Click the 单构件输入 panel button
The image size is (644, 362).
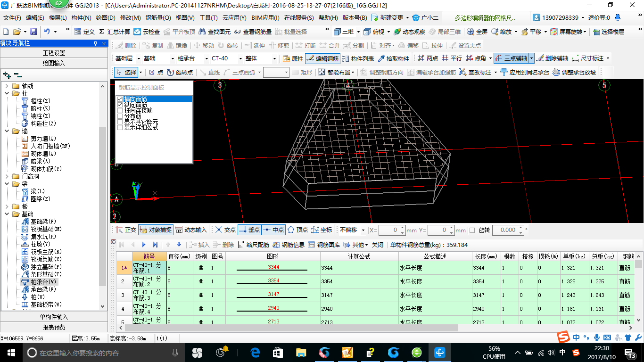click(54, 317)
